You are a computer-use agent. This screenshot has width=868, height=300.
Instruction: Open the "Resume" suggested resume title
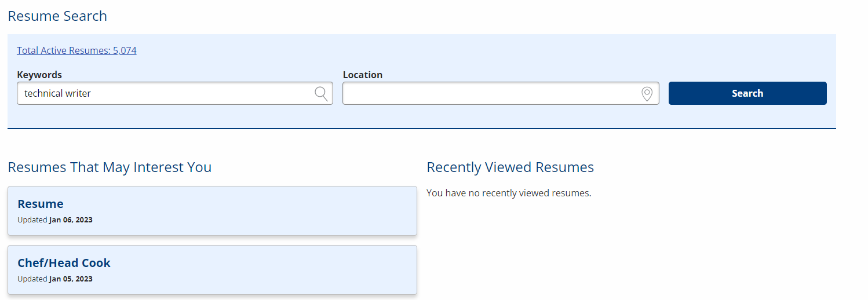[41, 204]
